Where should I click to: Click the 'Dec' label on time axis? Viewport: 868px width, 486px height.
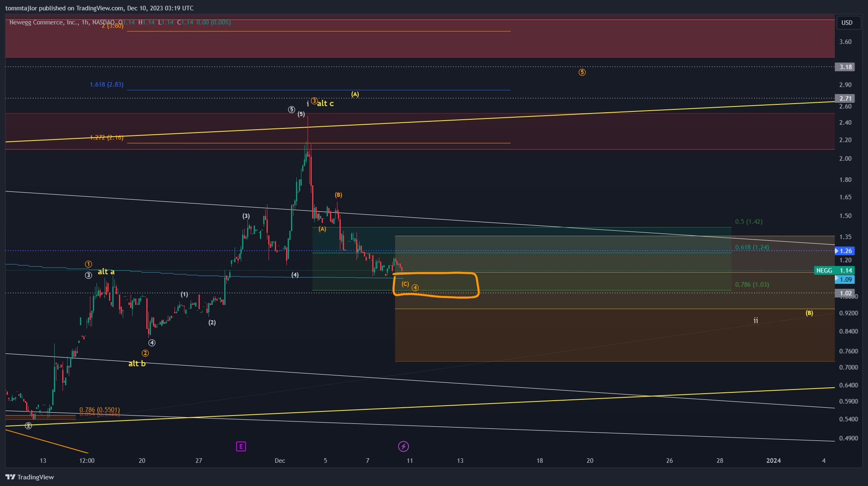[x=280, y=460]
